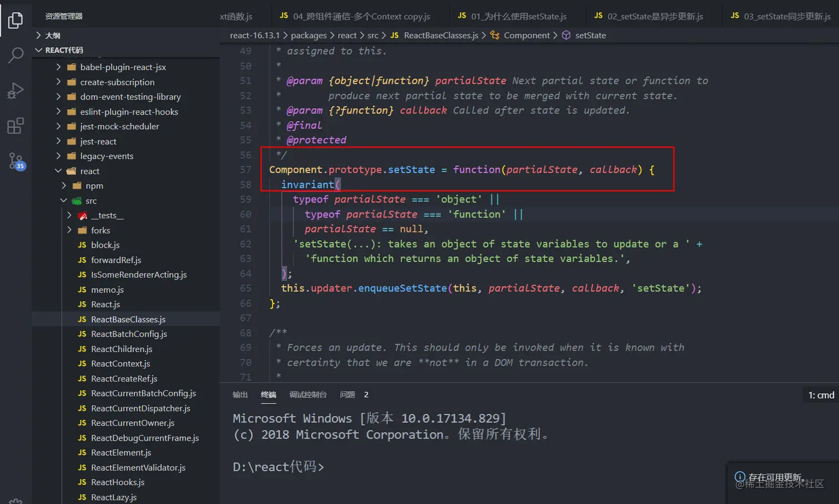Viewport: 839px width, 504px height.
Task: Click the JS icon of forwardRef.js
Action: (x=82, y=260)
